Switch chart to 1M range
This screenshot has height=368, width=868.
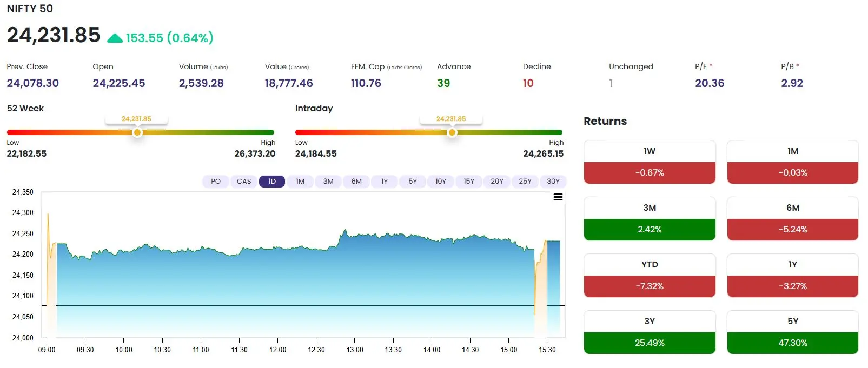(300, 182)
